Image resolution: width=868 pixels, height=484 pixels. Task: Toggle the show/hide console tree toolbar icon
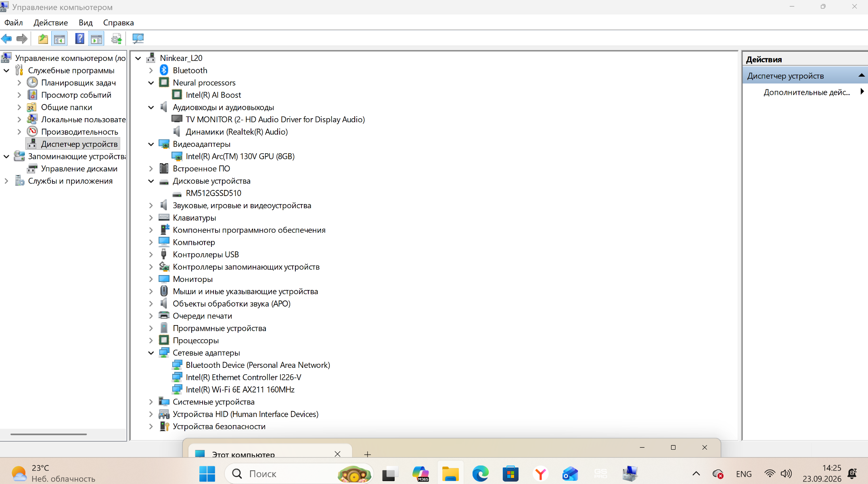[x=59, y=39]
